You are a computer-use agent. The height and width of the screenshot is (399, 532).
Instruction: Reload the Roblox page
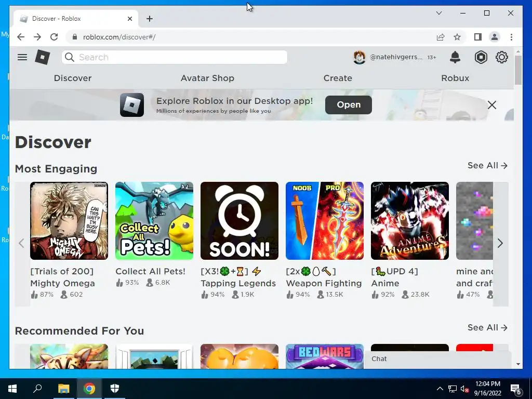point(54,37)
